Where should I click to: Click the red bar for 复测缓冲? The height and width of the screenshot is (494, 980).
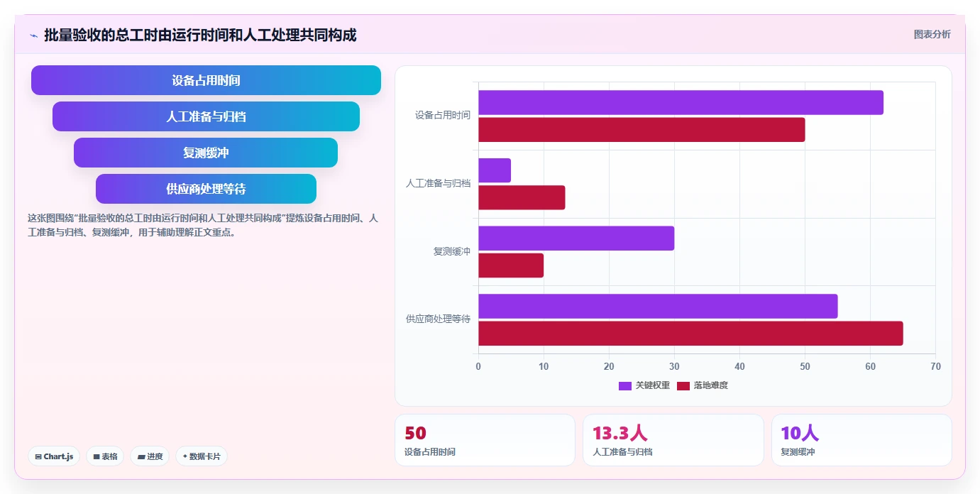(511, 265)
